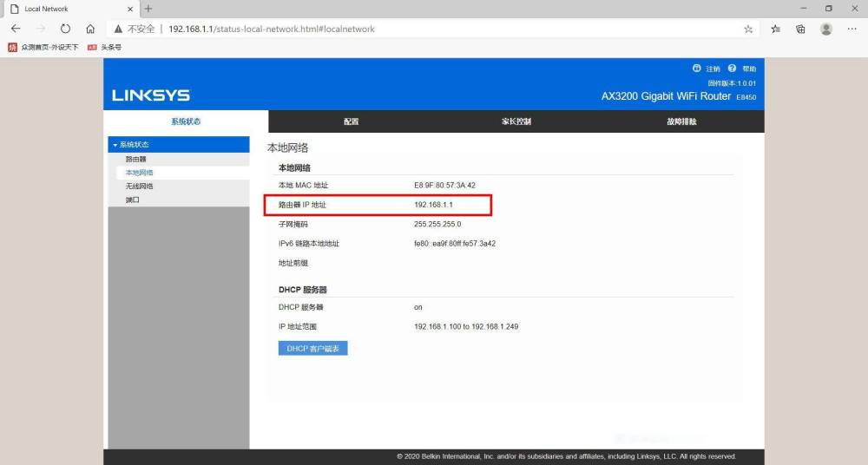The image size is (868, 465).
Task: Select 无线网络 in the sidebar
Action: coord(139,186)
